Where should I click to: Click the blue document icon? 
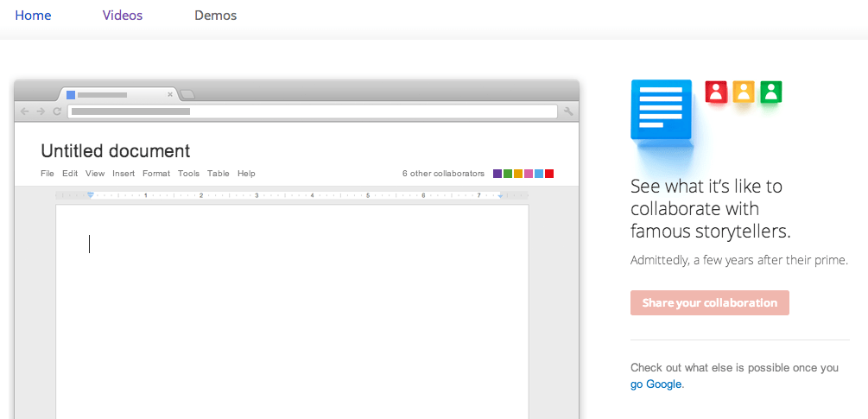pos(662,110)
